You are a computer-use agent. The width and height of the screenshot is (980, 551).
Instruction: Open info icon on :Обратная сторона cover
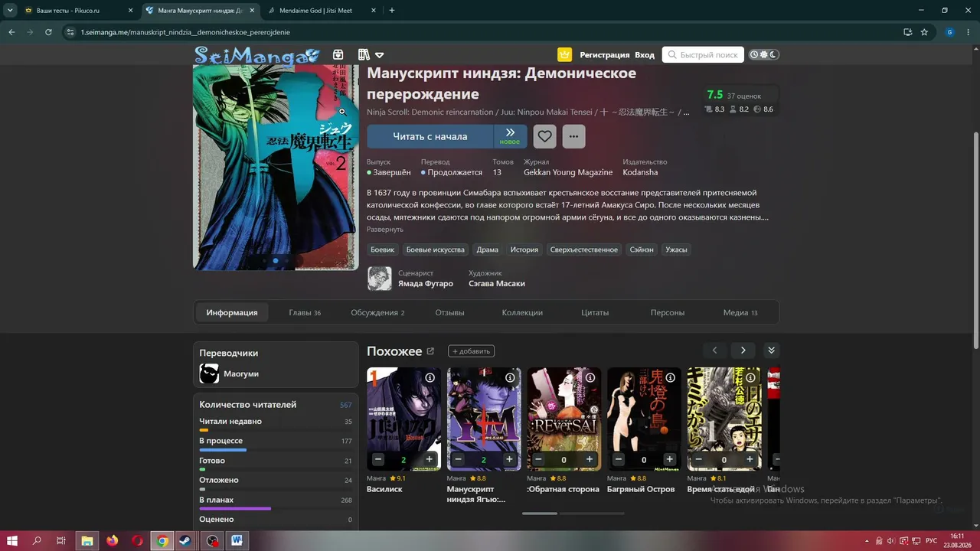590,378
